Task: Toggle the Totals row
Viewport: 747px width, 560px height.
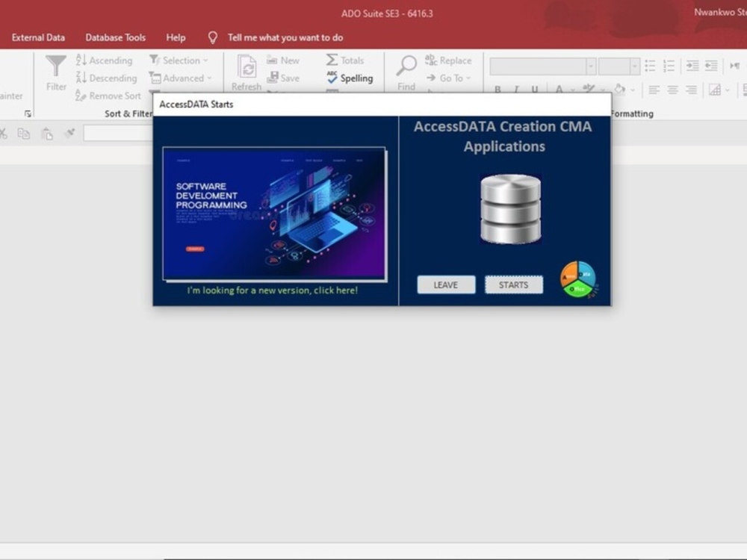Action: 345,60
